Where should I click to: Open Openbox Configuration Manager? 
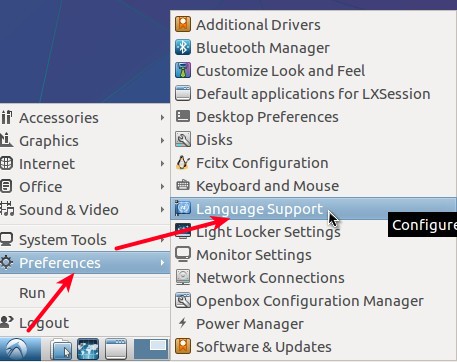[313, 301]
